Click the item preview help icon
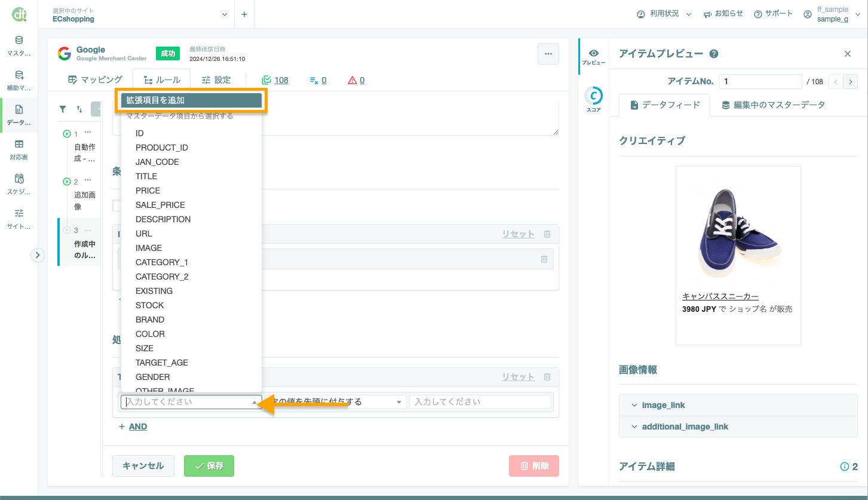The height and width of the screenshot is (500, 868). coord(713,54)
